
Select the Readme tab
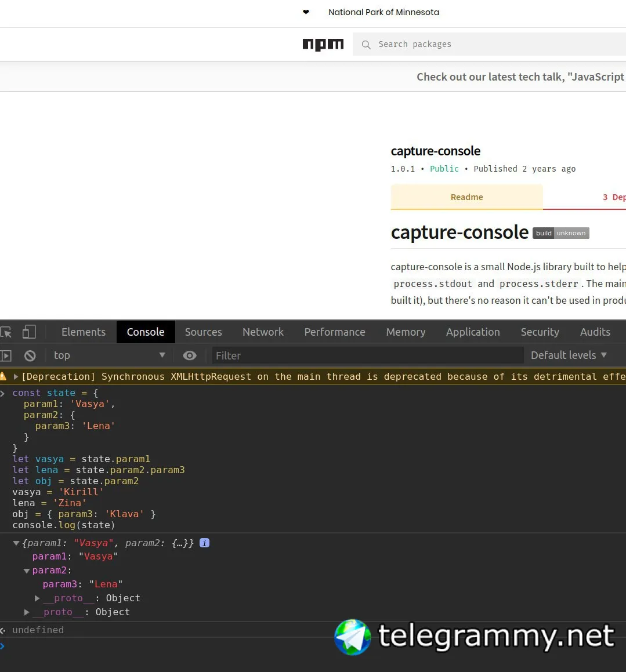[466, 197]
